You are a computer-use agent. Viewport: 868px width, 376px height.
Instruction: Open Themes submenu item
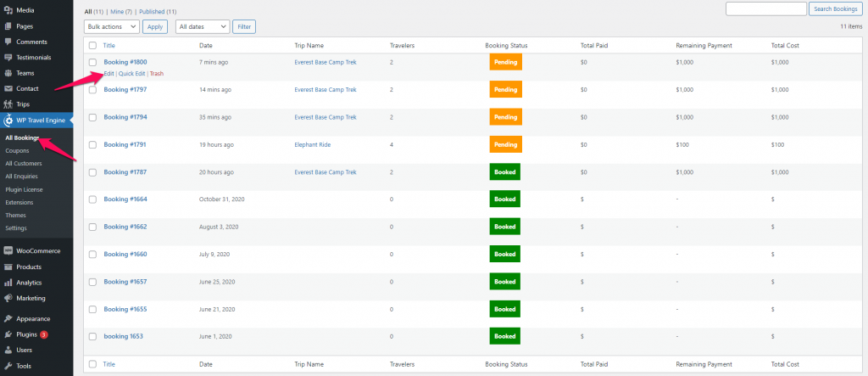[x=15, y=216]
